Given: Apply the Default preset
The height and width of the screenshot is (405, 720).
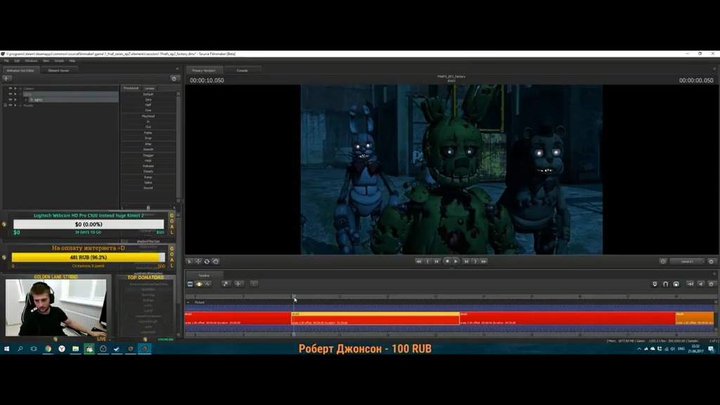Looking at the screenshot, I should tap(148, 94).
